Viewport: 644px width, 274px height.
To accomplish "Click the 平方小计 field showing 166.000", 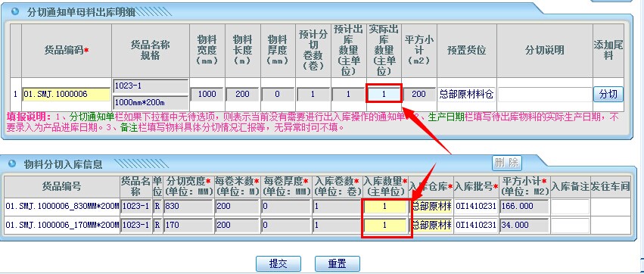I will 524,206.
